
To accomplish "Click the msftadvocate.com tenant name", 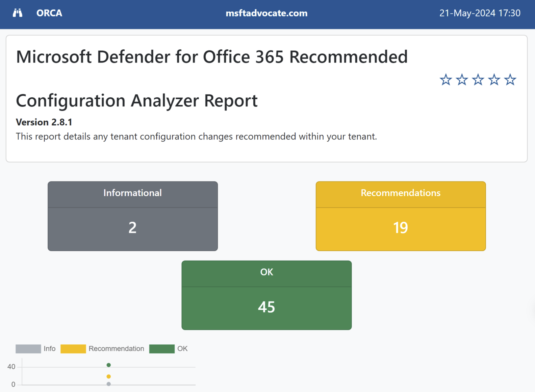I will 266,13.
